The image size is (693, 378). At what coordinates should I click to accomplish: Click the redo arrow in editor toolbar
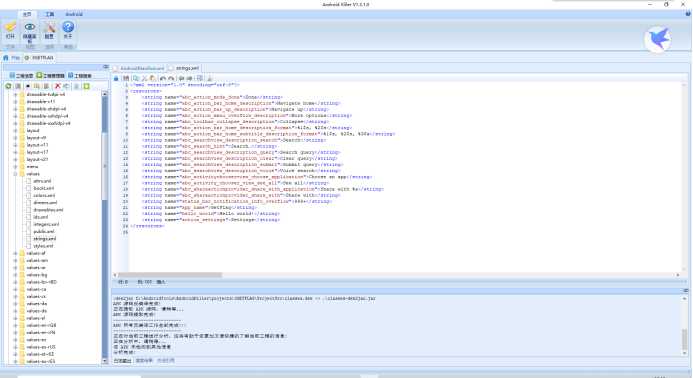click(x=171, y=78)
